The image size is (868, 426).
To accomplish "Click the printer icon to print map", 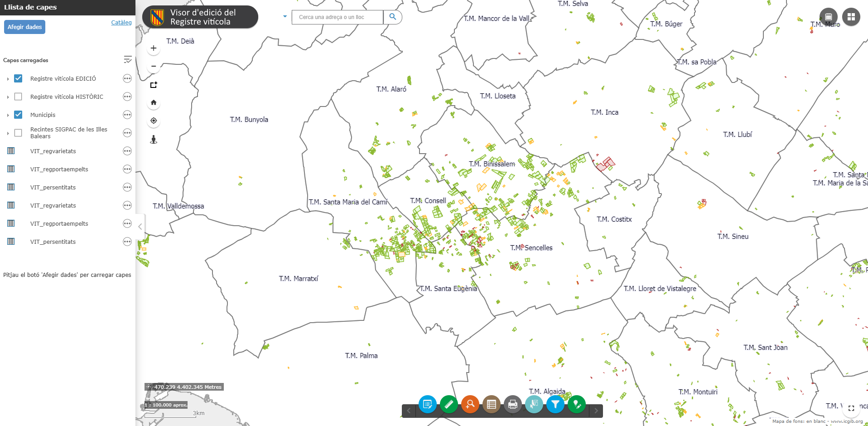I will (512, 404).
